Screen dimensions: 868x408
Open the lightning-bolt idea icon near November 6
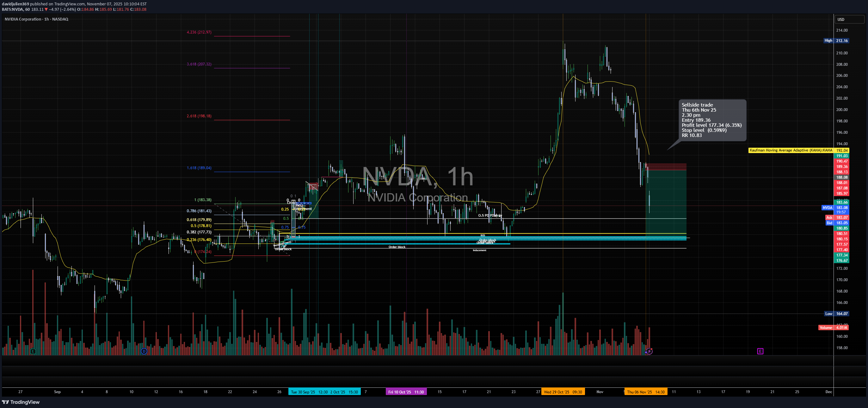(649, 351)
